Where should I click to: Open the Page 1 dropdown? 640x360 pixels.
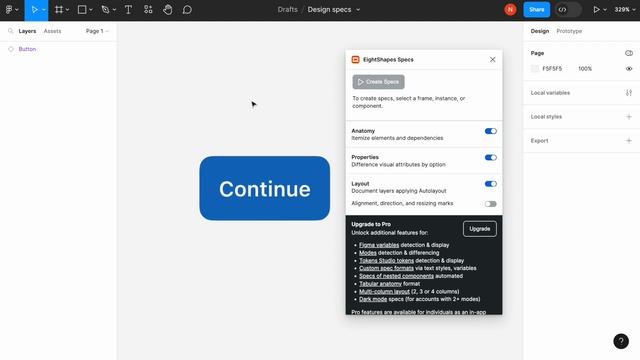point(97,31)
